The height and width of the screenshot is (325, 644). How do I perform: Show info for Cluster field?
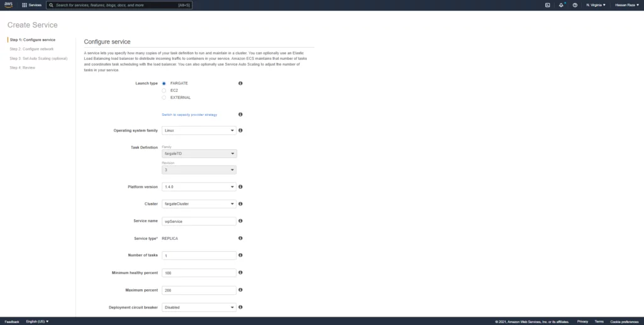click(x=240, y=203)
